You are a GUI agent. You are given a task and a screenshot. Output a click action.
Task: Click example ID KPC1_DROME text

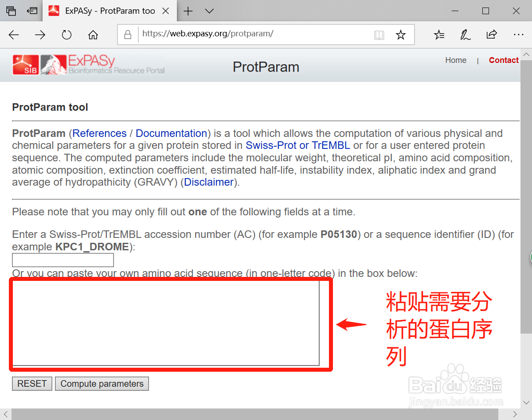click(92, 247)
